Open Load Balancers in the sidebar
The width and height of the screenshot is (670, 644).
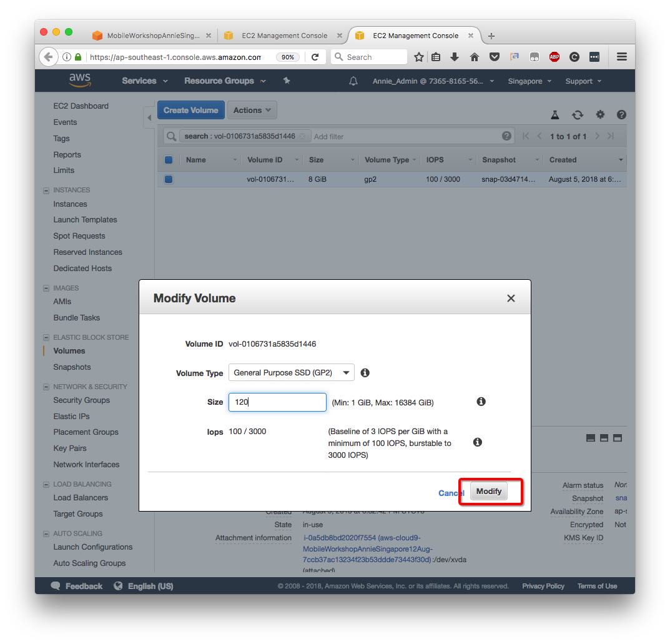click(81, 497)
